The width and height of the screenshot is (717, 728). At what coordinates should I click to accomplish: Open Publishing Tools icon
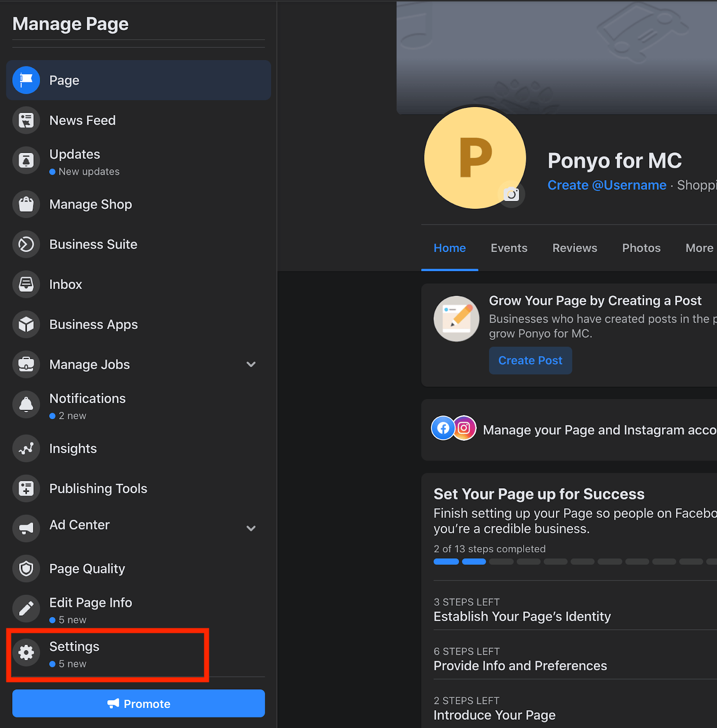point(26,489)
